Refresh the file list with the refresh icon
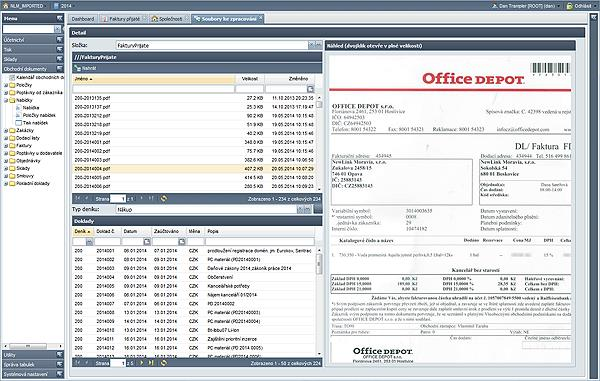 tap(164, 199)
